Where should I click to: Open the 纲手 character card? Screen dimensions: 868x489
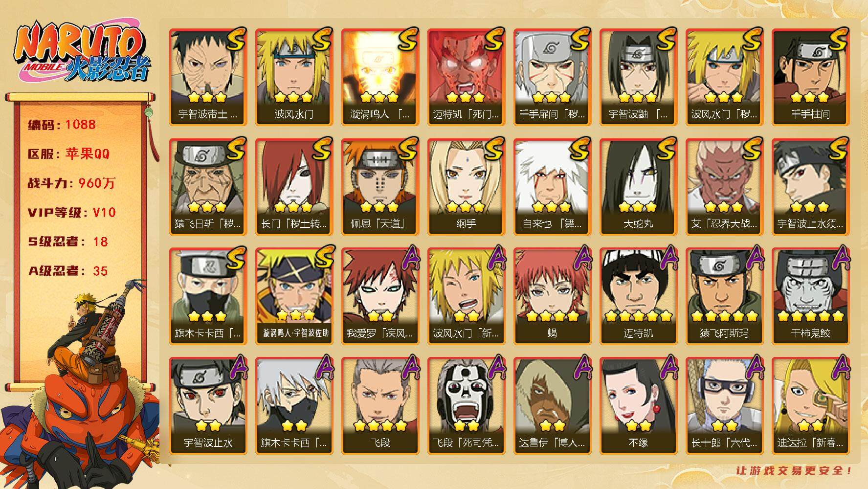[466, 187]
